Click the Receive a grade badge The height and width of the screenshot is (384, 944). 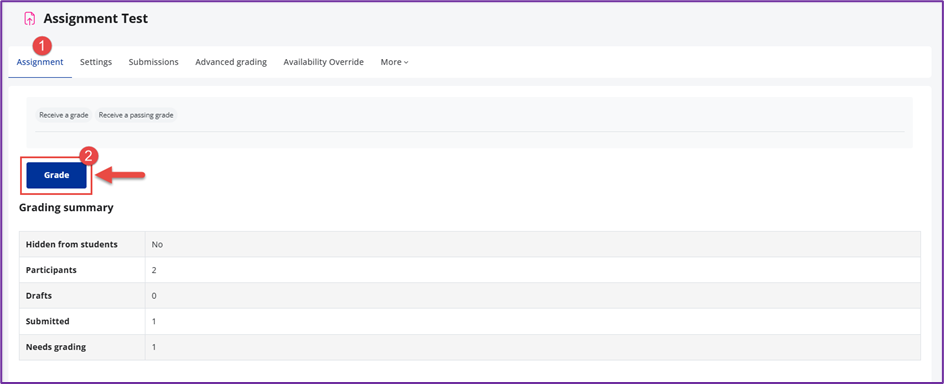coord(64,115)
